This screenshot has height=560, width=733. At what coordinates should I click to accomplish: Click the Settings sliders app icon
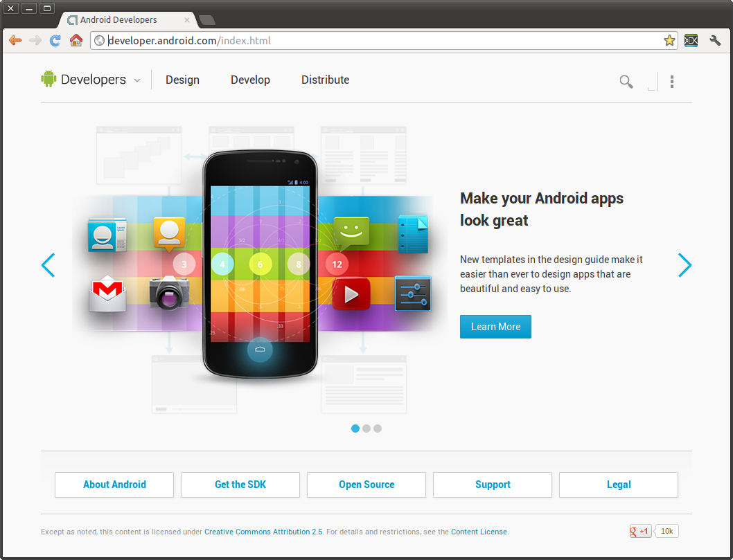tap(413, 293)
